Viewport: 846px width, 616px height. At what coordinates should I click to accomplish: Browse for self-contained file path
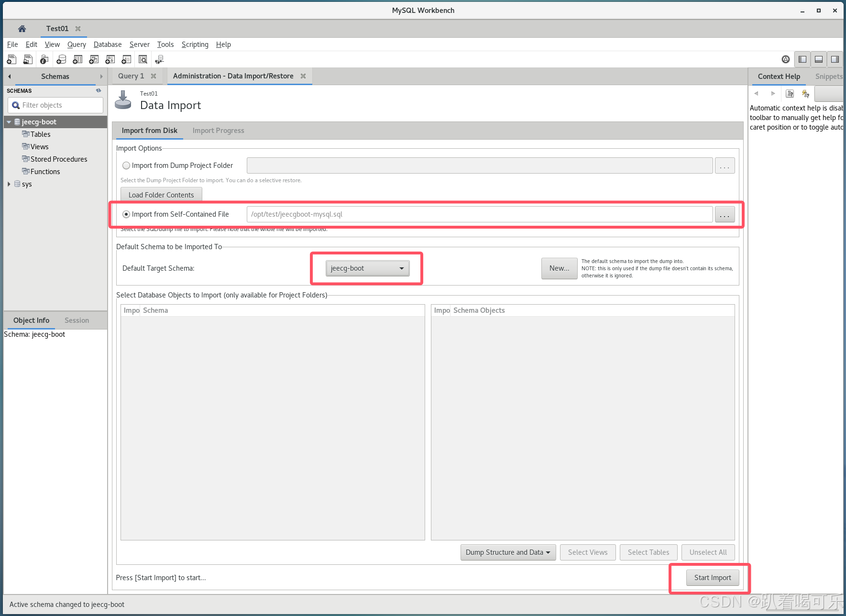(x=725, y=214)
